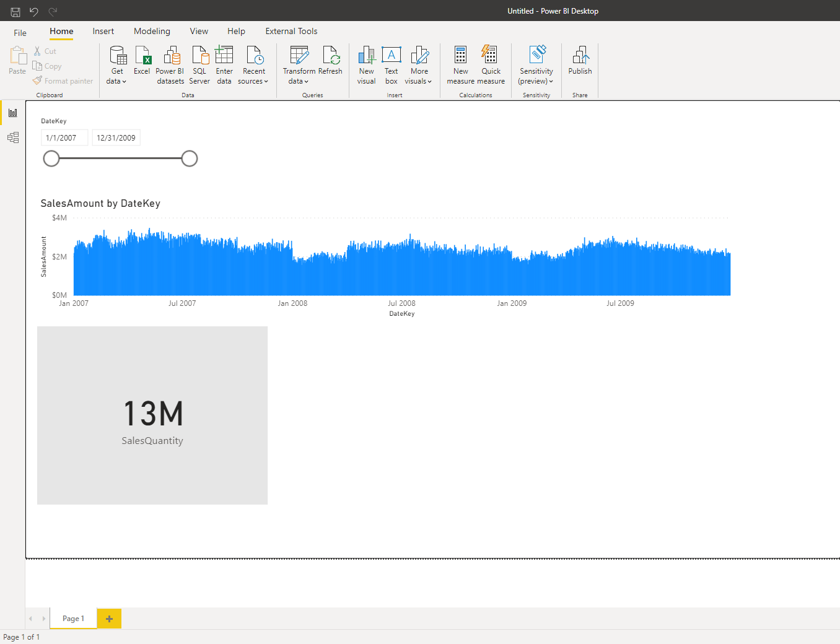Select SQL Server data source
Viewport: 840px width, 644px height.
[x=199, y=56]
